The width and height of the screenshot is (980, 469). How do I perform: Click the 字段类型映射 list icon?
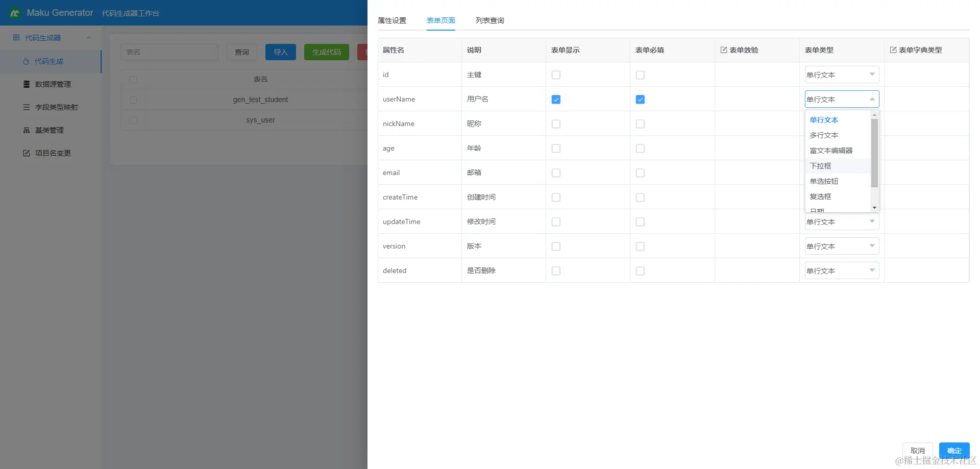point(27,107)
